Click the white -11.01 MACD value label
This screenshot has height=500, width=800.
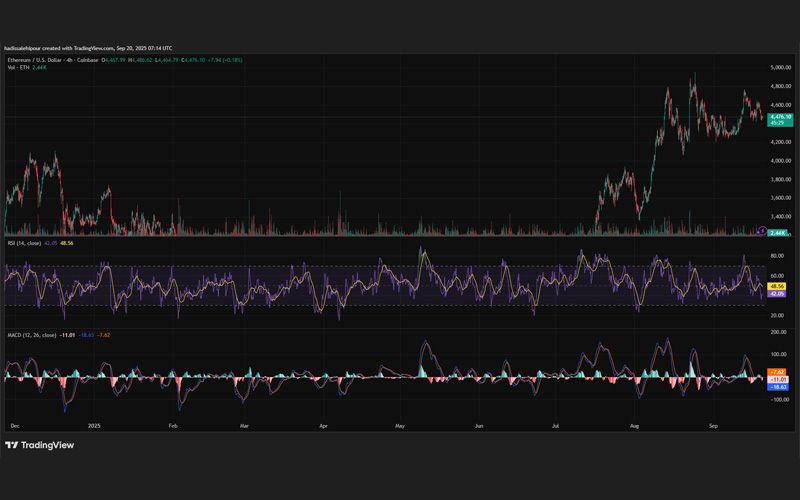[778, 380]
